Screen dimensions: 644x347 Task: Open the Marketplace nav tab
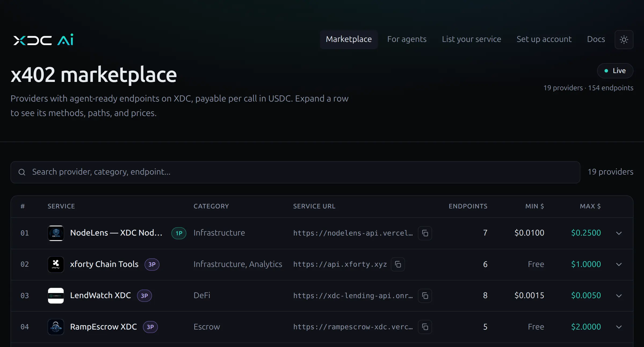click(x=349, y=39)
